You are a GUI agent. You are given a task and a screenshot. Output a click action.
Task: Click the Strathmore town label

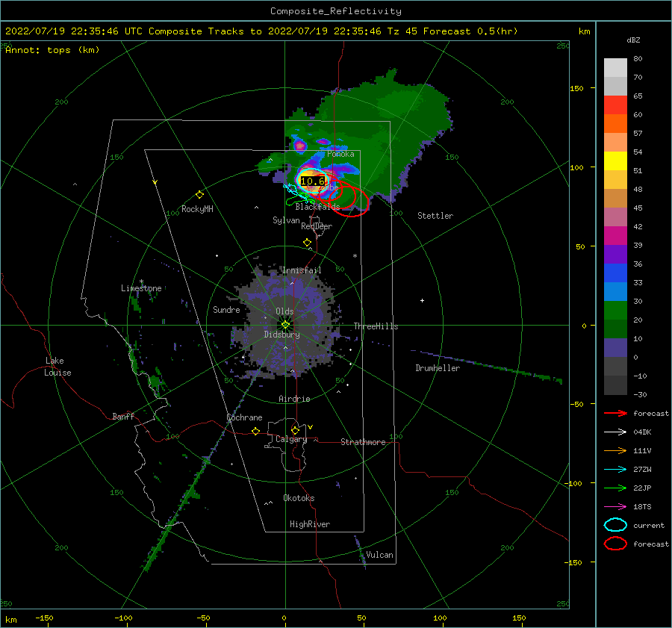363,442
